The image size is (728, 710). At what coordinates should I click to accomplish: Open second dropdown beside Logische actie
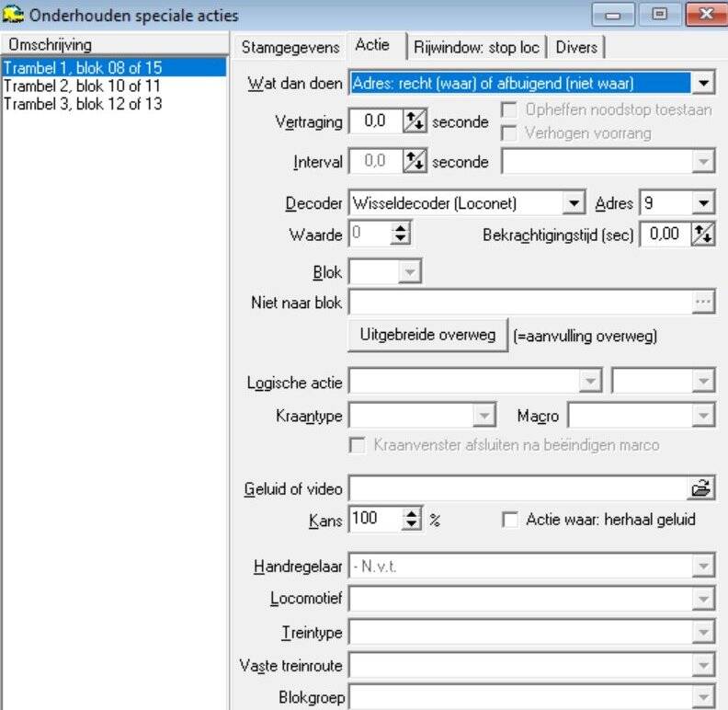point(703,381)
